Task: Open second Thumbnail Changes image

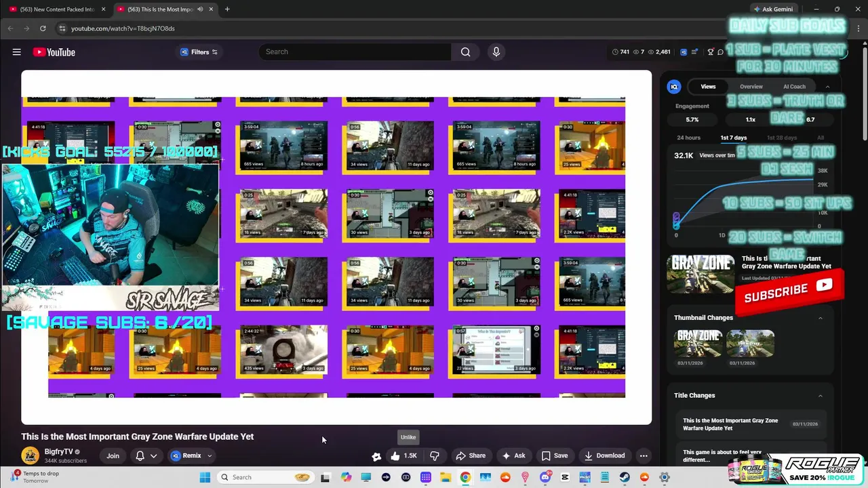Action: 750,343
